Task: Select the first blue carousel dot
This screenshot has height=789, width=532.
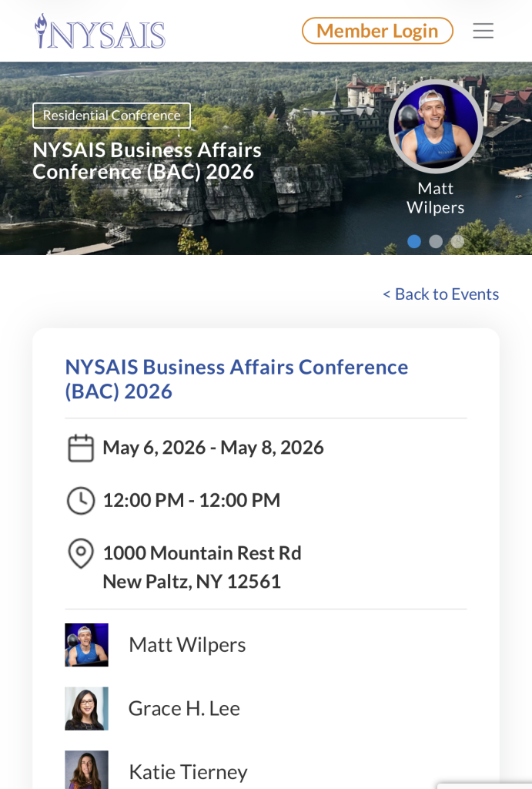Action: click(414, 241)
